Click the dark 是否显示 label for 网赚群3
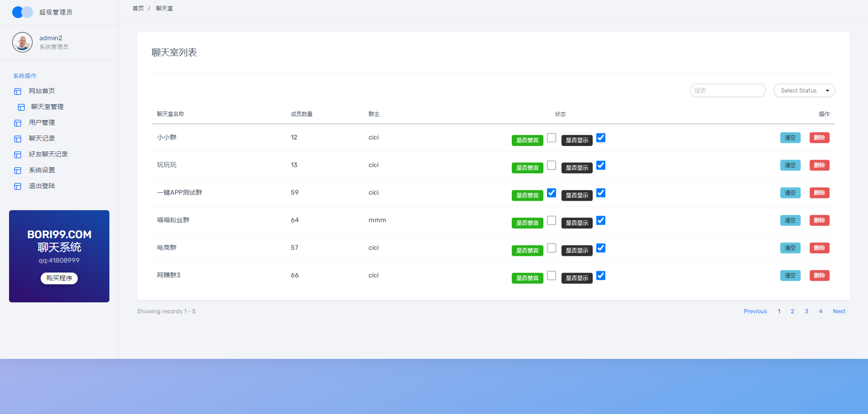868x414 pixels. point(577,278)
